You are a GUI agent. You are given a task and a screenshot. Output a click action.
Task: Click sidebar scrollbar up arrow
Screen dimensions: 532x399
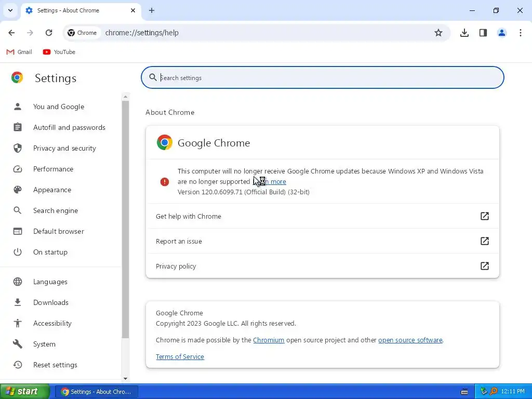click(126, 97)
